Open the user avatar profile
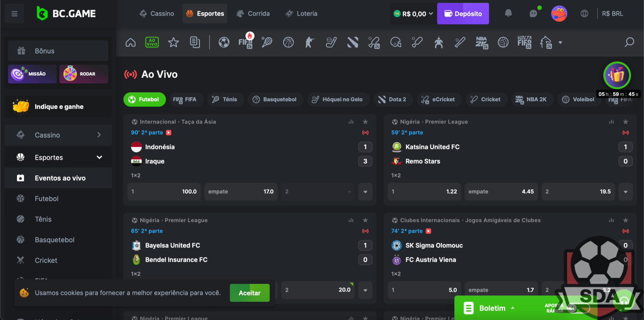This screenshot has height=320, width=644. [x=559, y=14]
